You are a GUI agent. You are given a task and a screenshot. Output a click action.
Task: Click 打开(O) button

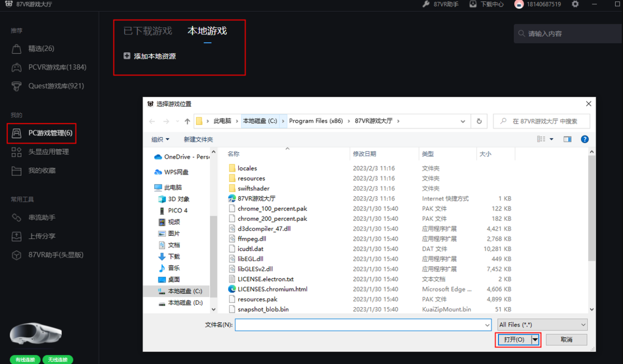tap(514, 340)
